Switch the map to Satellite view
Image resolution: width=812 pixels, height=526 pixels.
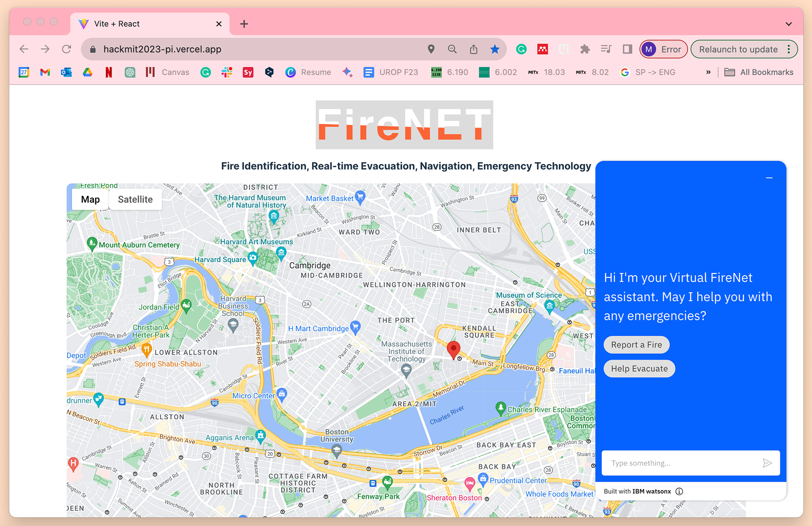pos(135,200)
